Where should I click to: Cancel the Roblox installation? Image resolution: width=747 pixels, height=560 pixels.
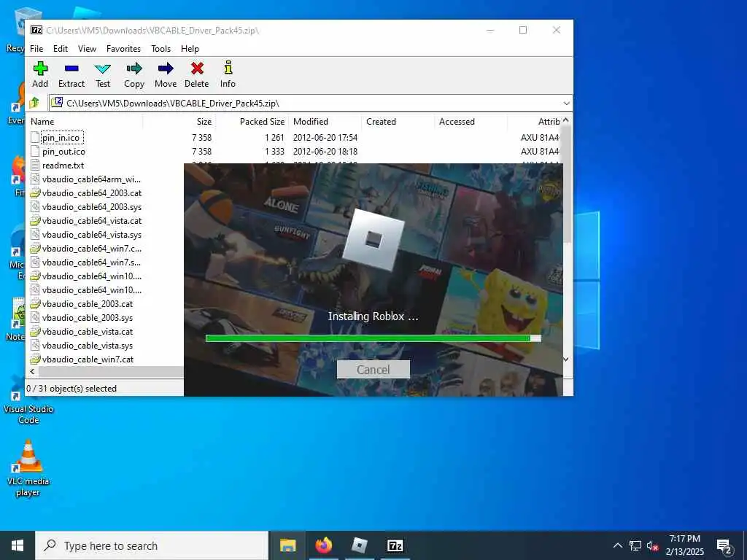click(373, 370)
